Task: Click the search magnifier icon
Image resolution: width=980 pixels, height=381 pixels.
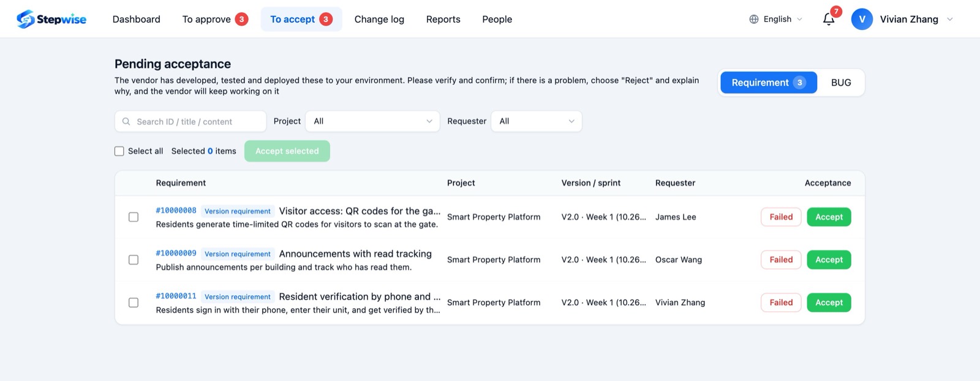Action: [x=126, y=121]
